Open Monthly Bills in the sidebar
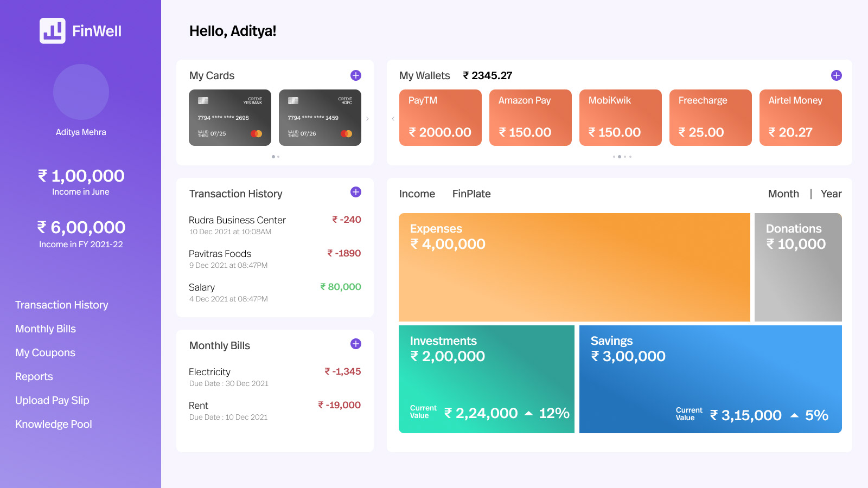Viewport: 868px width, 488px height. 46,329
